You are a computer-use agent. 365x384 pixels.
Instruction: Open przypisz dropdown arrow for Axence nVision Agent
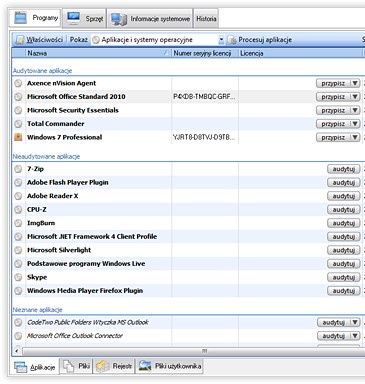click(355, 83)
